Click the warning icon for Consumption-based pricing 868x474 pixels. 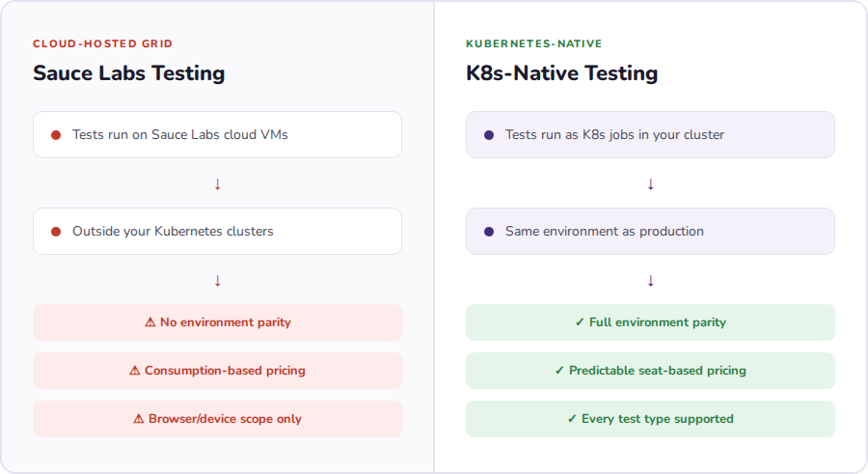click(x=134, y=371)
